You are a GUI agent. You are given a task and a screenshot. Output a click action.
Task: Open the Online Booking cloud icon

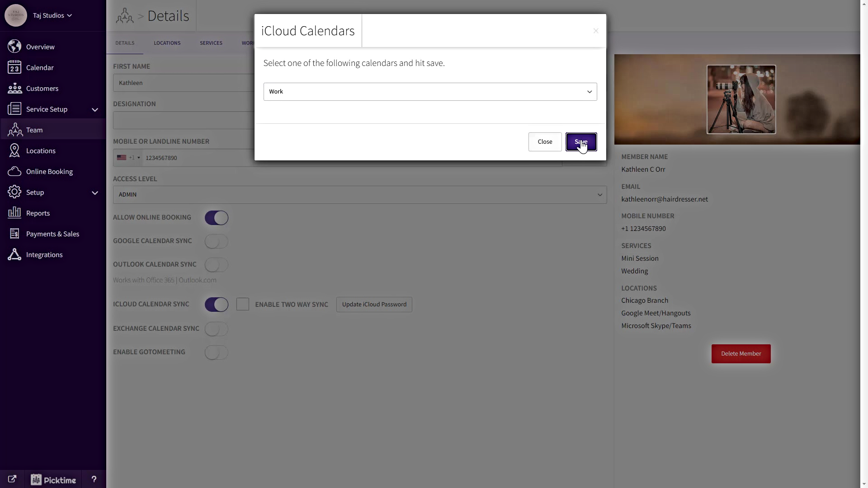14,171
